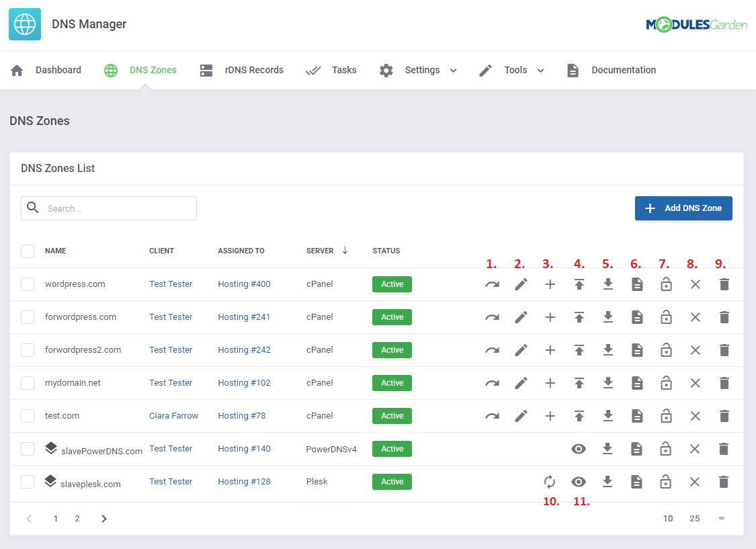Image resolution: width=756 pixels, height=549 pixels.
Task: Click the search magnifier icon
Action: point(33,208)
